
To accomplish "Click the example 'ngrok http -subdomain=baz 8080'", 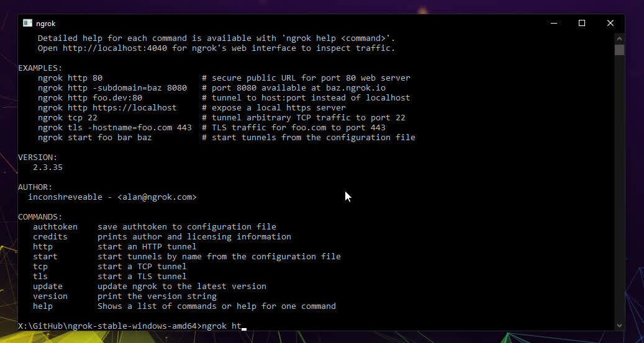I will click(x=112, y=88).
